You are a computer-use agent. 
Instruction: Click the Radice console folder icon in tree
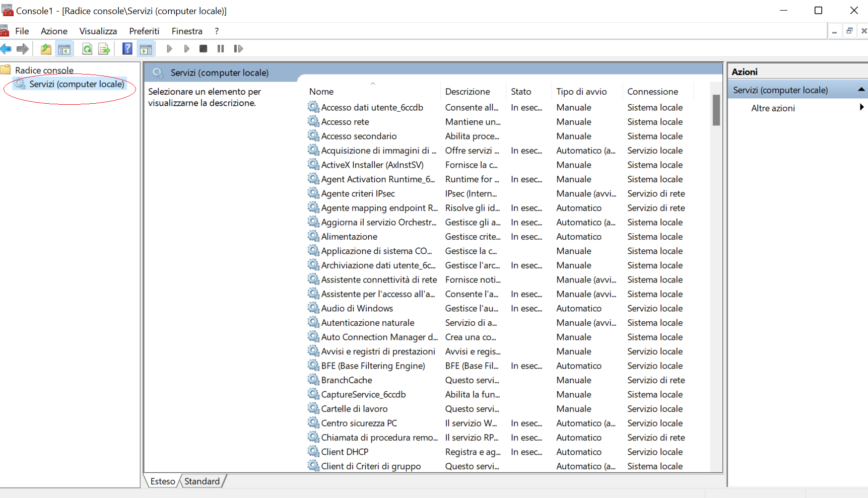[x=6, y=69]
